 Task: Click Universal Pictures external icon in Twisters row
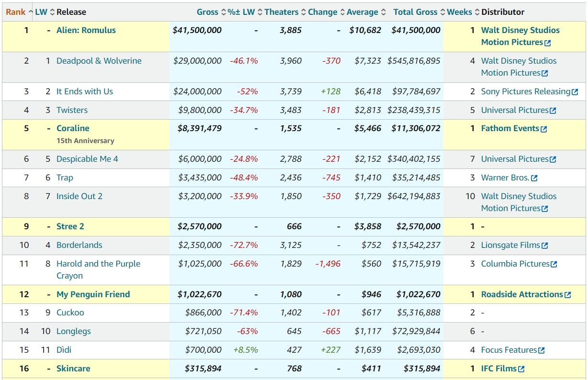click(x=553, y=111)
